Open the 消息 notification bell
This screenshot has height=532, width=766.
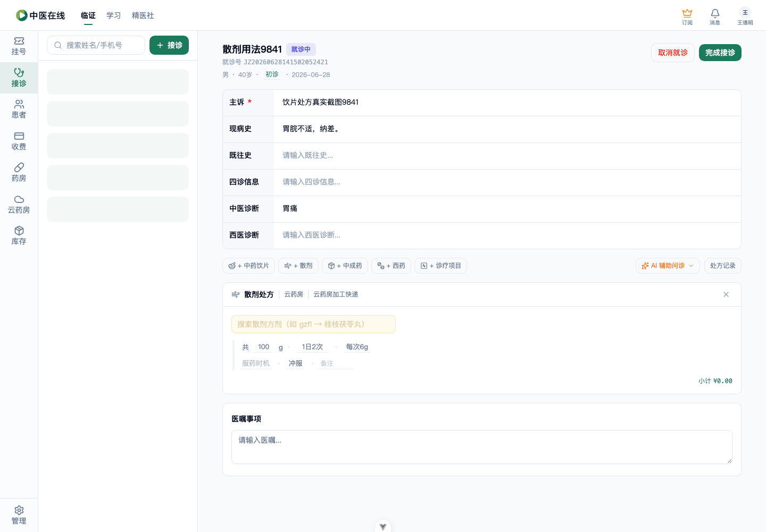click(715, 16)
